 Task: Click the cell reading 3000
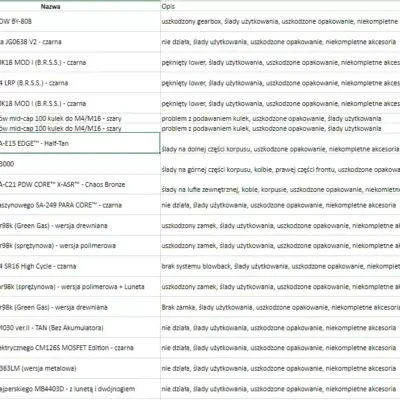[80, 164]
